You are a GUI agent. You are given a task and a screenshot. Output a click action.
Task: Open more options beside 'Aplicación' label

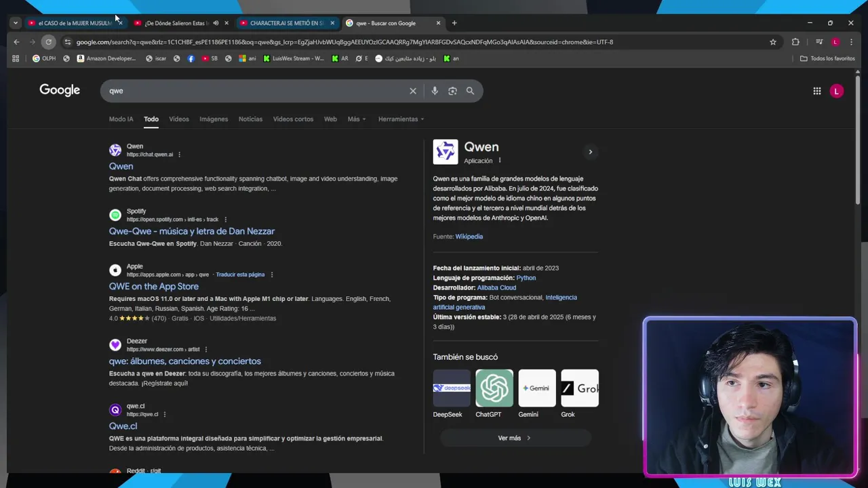click(500, 161)
